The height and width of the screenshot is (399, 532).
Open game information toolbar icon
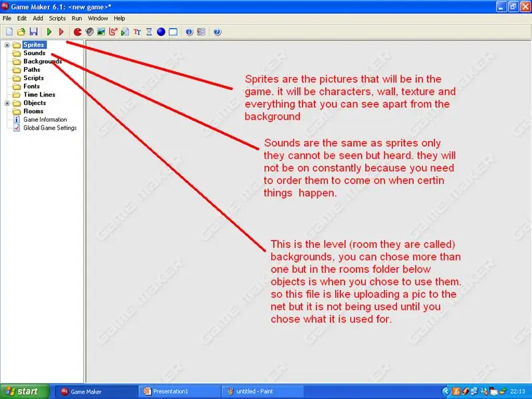[x=189, y=32]
